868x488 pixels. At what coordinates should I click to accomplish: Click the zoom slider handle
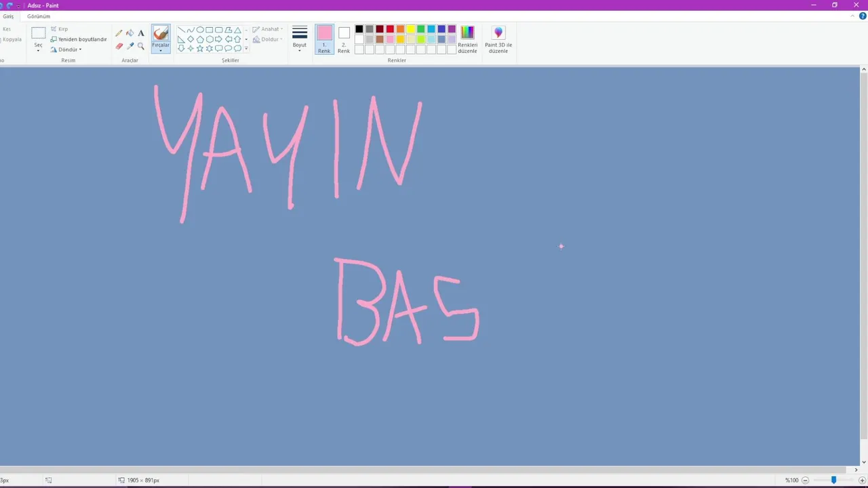[833, 480]
